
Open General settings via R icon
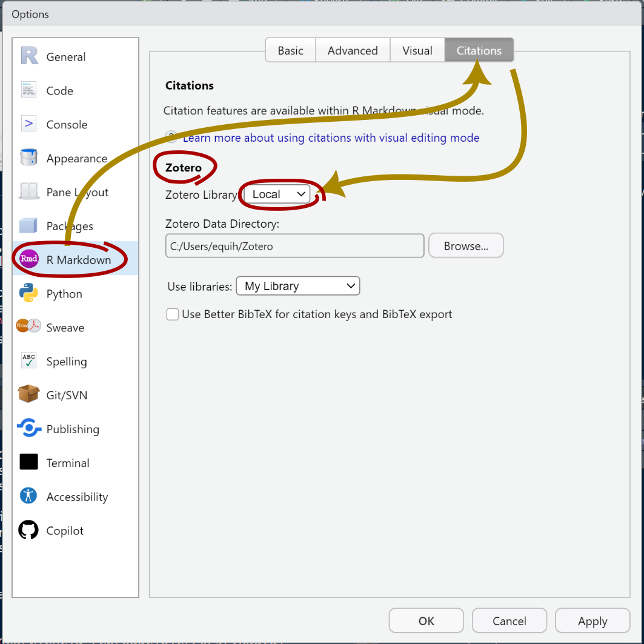[x=29, y=56]
